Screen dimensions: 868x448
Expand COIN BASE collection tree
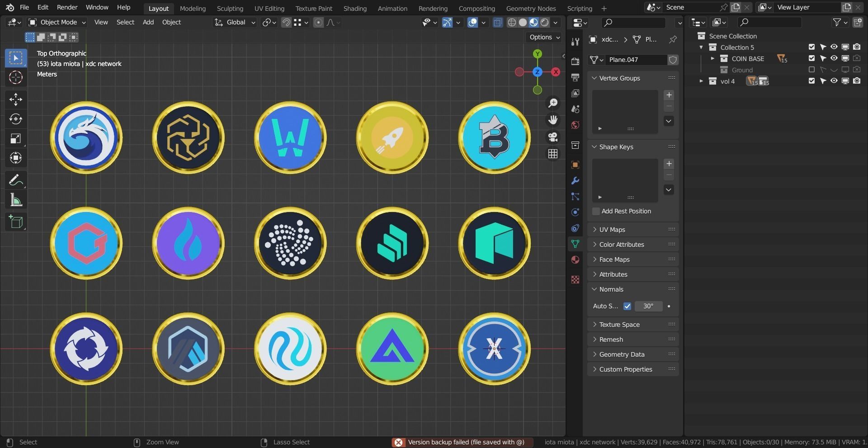click(x=712, y=58)
